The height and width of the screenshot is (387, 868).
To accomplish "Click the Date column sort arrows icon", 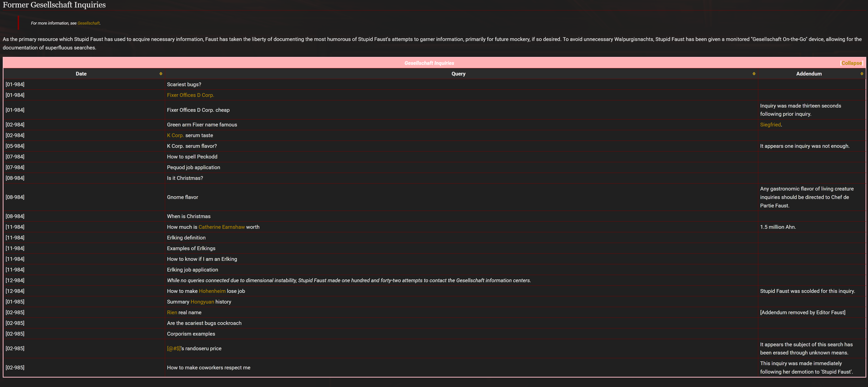I will [x=161, y=74].
